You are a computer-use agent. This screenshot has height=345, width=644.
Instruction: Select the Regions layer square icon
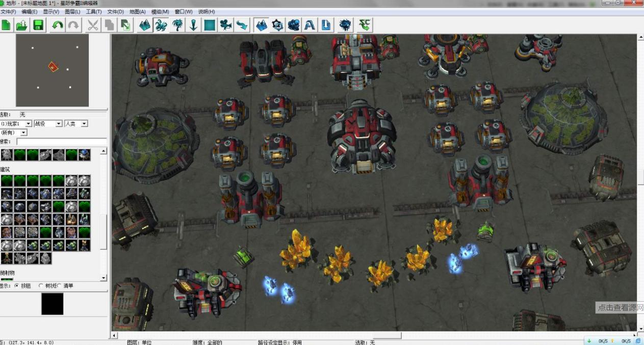click(x=210, y=24)
